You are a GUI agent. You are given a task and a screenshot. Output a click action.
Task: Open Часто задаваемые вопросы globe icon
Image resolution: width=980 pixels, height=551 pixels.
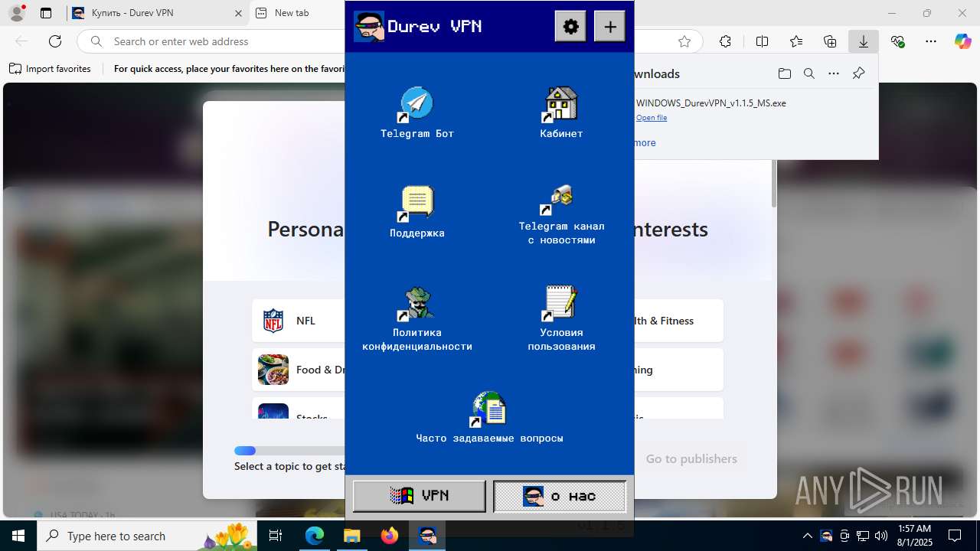tap(489, 409)
